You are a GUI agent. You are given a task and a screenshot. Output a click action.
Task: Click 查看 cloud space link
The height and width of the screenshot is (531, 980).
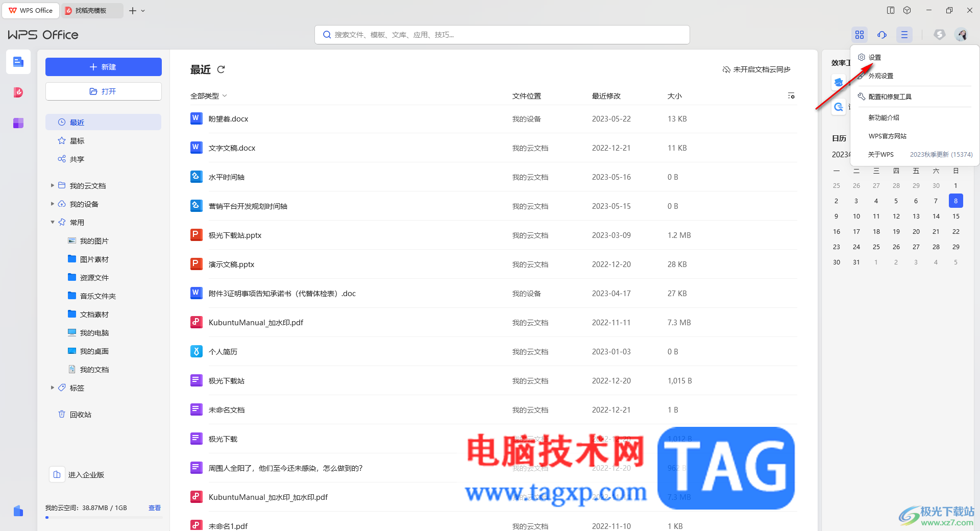[155, 508]
